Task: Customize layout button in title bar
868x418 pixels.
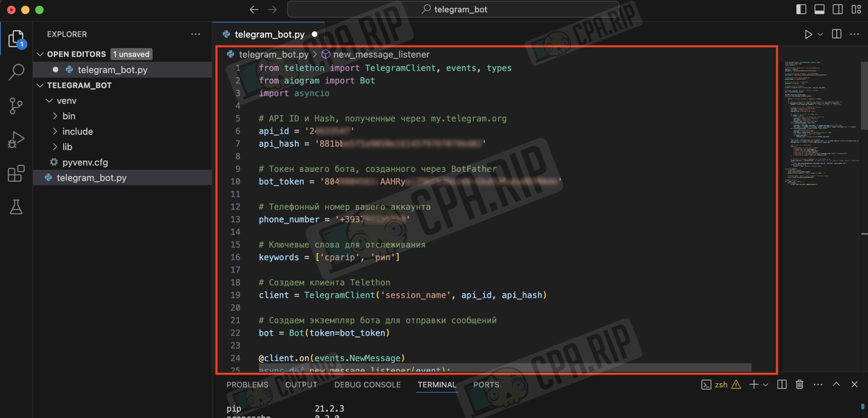Action: pos(856,9)
